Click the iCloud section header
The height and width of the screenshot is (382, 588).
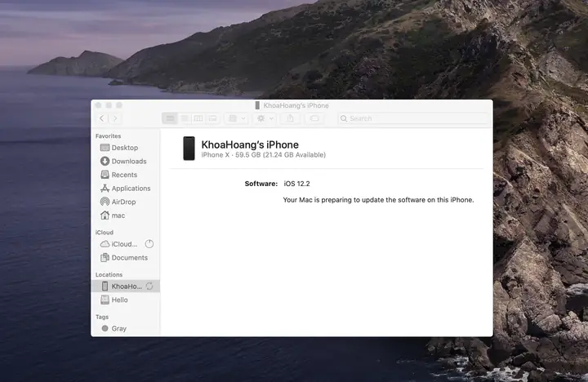(x=105, y=233)
